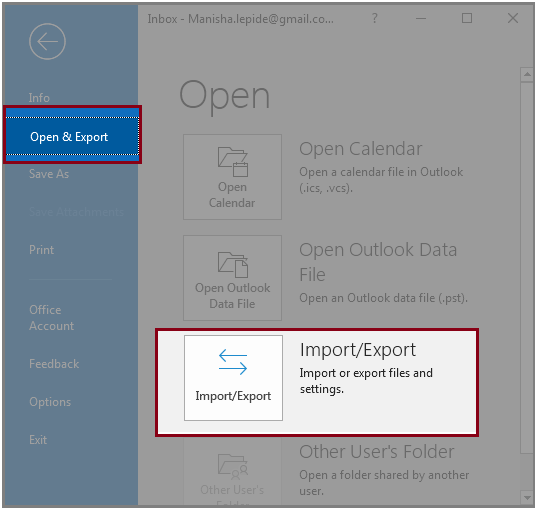Maximize the Outlook window

click(x=467, y=18)
